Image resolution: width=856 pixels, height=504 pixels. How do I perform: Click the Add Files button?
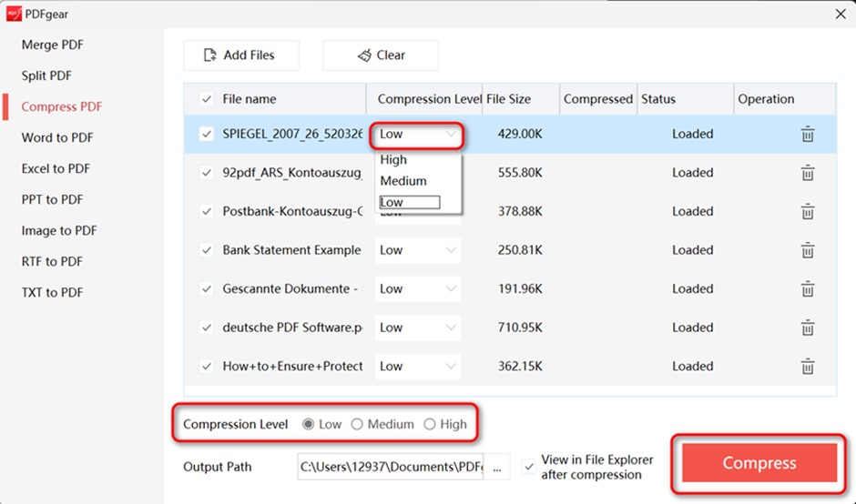pyautogui.click(x=240, y=55)
